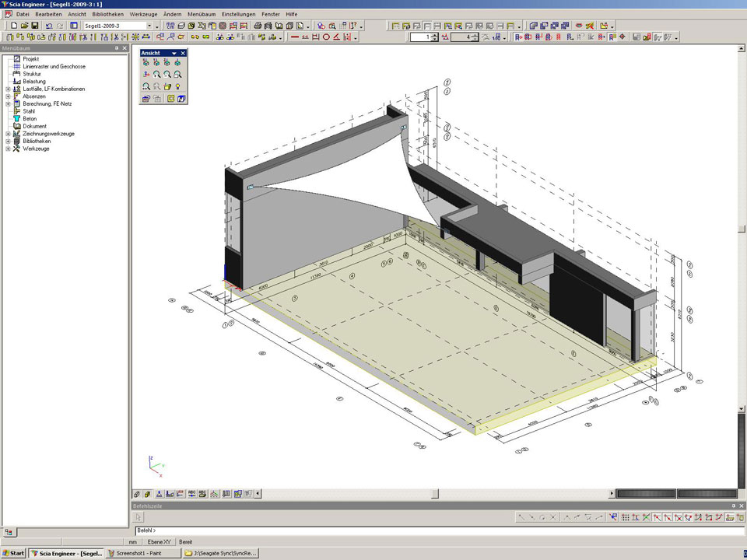
Task: Toggle the dot grid snap icon
Action: [625, 517]
